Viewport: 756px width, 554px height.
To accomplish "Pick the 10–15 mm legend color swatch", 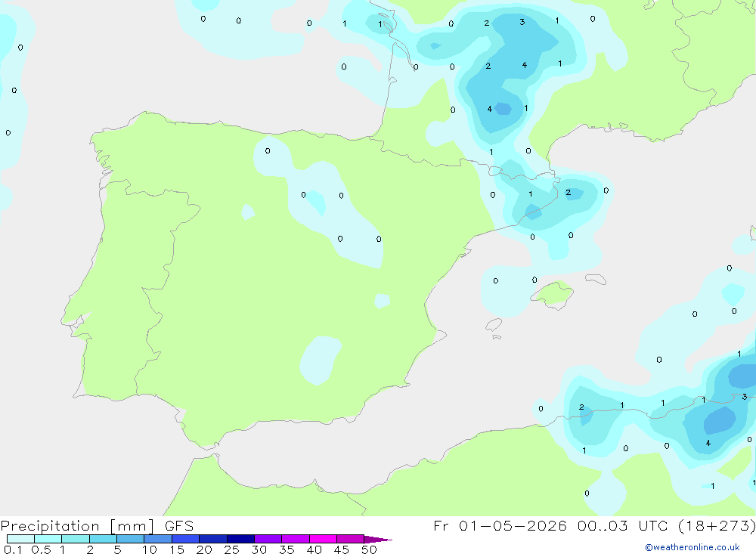I will pos(158,539).
